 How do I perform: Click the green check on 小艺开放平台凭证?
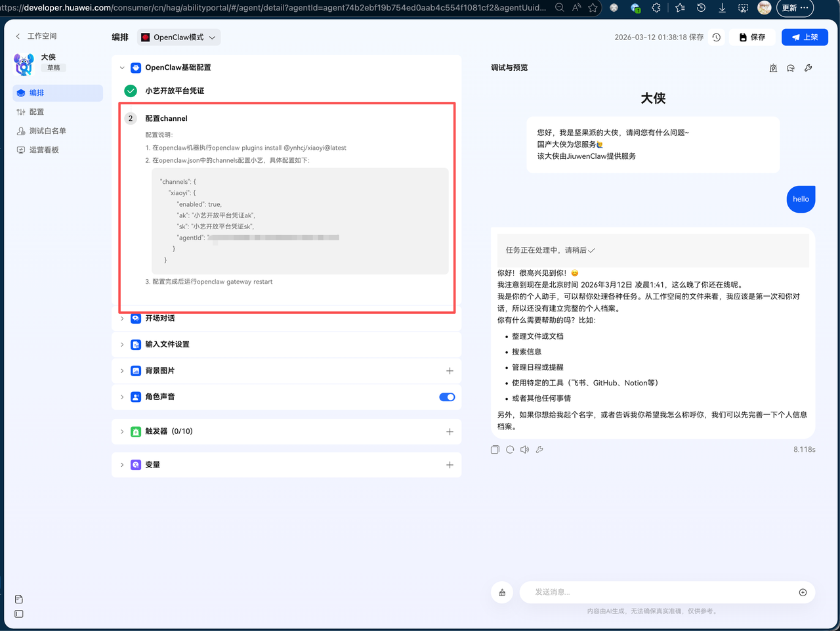tap(131, 91)
